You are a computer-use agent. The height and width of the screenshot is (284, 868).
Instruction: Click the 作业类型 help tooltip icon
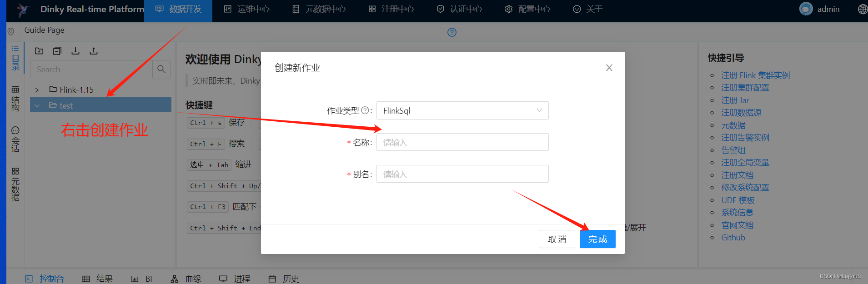click(x=365, y=110)
